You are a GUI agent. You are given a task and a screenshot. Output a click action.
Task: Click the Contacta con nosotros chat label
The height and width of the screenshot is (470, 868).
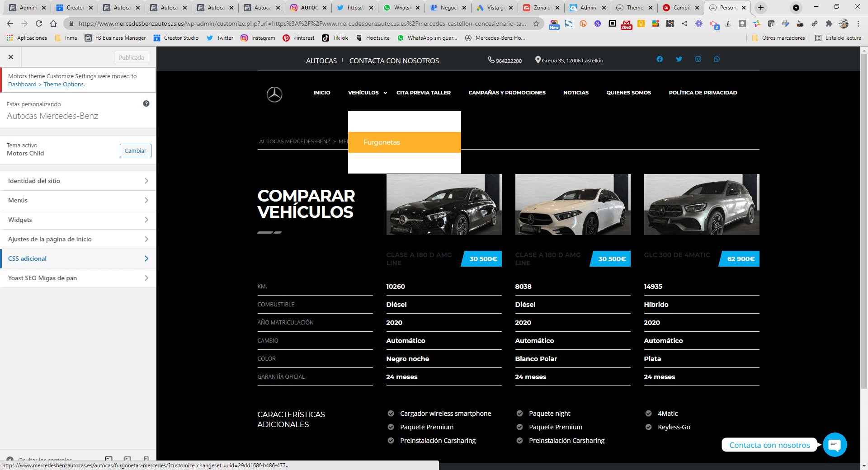(x=769, y=445)
